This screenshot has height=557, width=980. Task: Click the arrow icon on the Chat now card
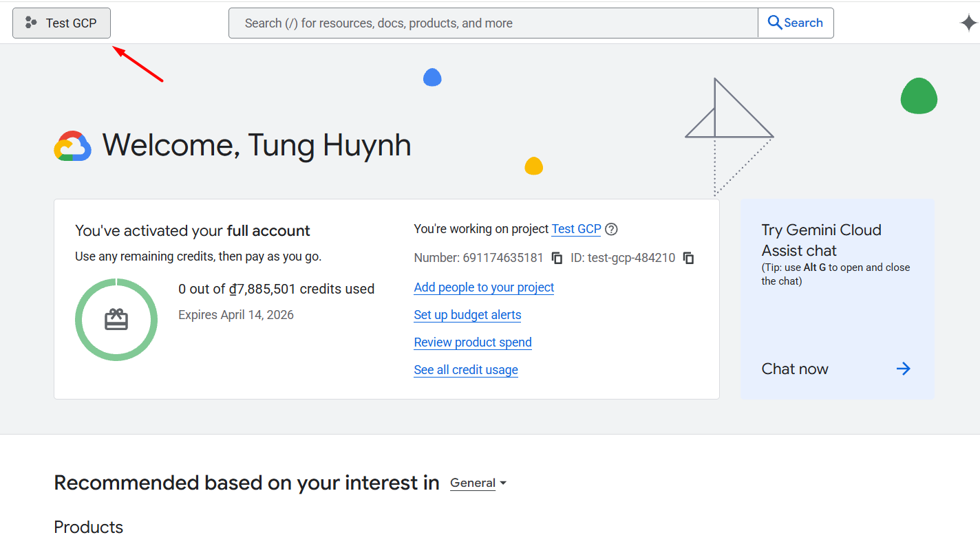pos(903,369)
